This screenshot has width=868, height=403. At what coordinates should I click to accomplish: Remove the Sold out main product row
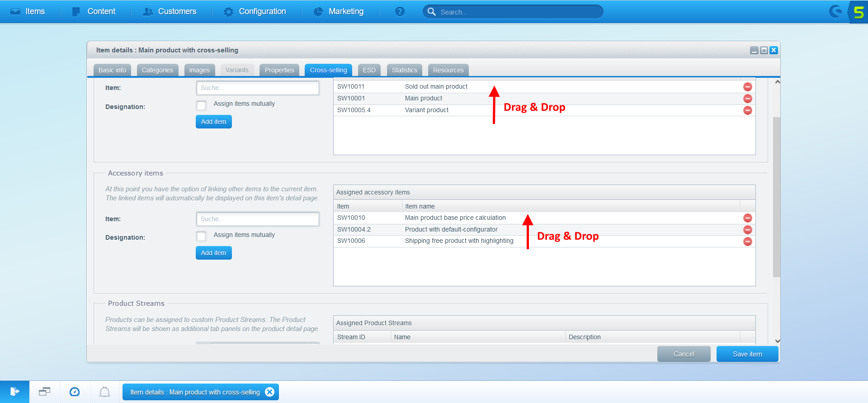[x=747, y=87]
